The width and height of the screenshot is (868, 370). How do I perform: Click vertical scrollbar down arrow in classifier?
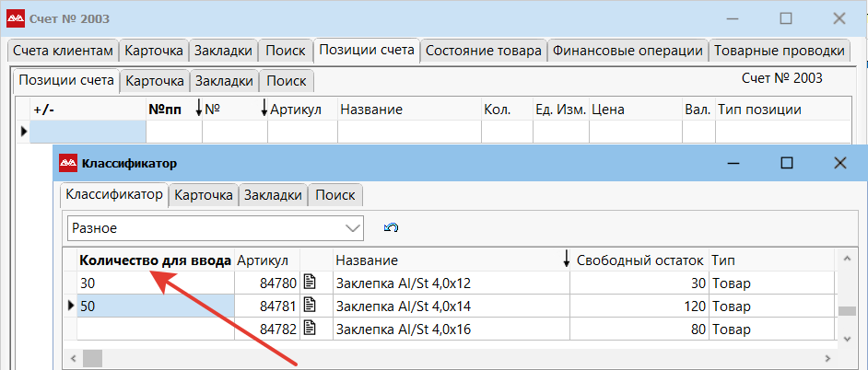click(x=847, y=338)
